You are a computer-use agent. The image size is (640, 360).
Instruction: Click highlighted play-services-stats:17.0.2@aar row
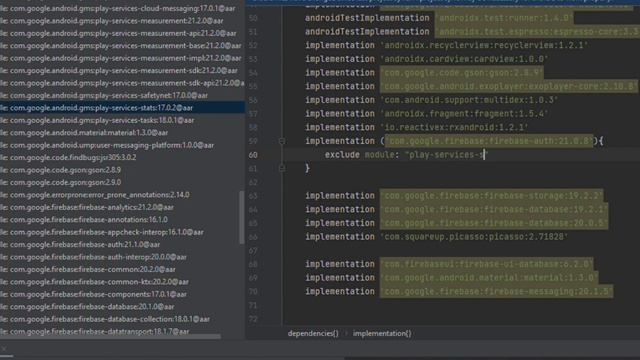122,108
